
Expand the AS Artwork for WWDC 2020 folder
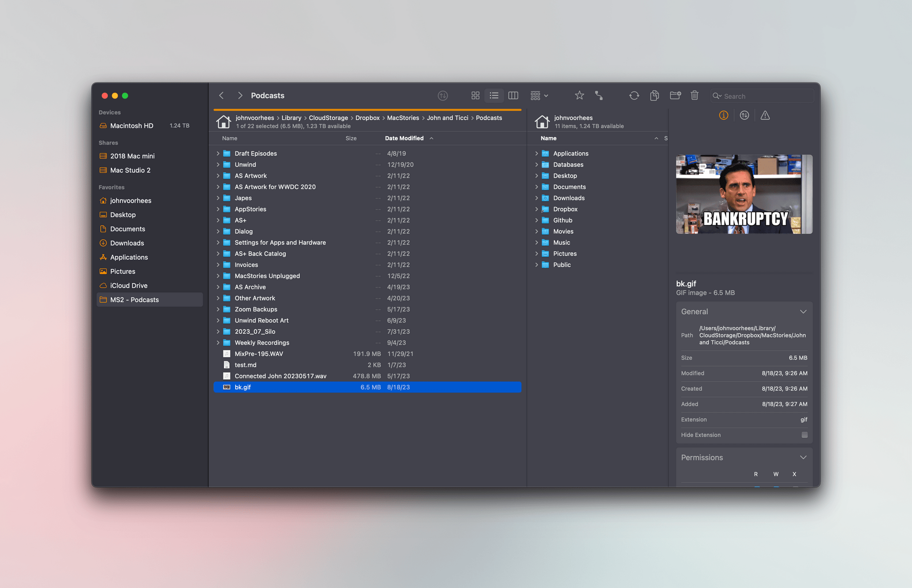click(218, 187)
